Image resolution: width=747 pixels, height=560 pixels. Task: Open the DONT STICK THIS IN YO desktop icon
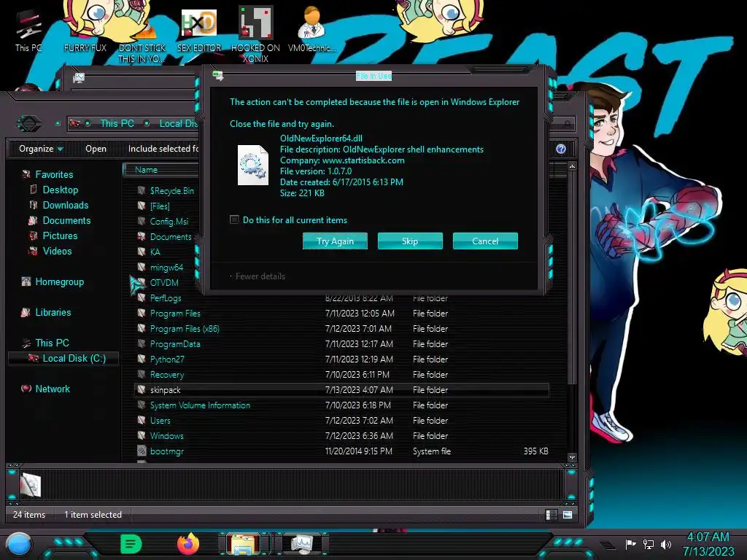[142, 36]
